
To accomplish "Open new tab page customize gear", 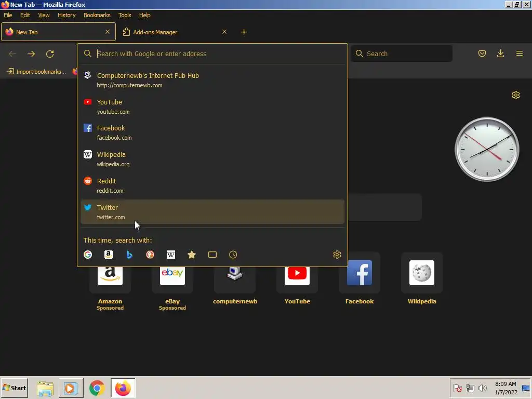I will (x=516, y=95).
